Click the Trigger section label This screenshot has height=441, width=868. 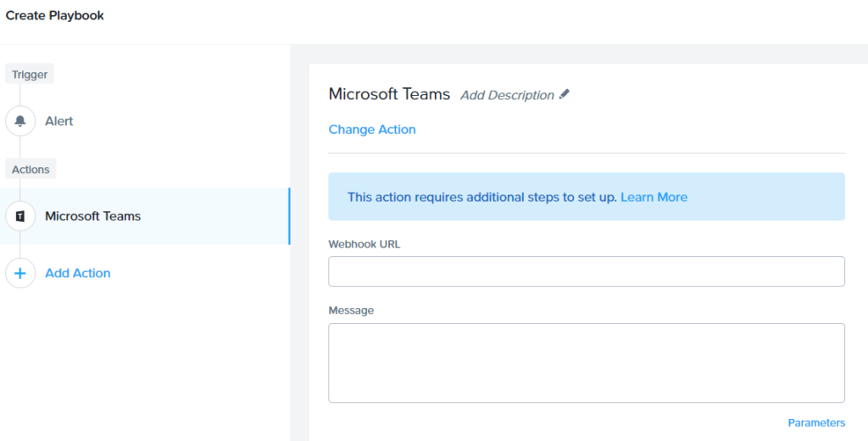(x=30, y=75)
